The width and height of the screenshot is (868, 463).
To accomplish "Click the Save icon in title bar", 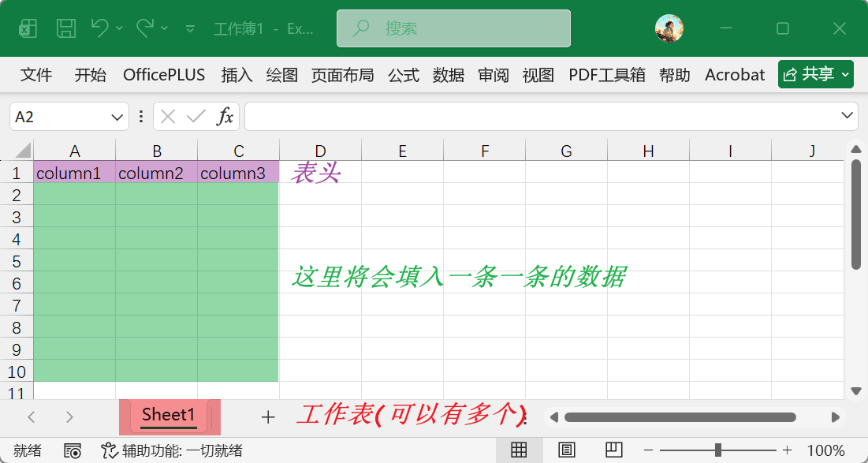I will (x=67, y=28).
